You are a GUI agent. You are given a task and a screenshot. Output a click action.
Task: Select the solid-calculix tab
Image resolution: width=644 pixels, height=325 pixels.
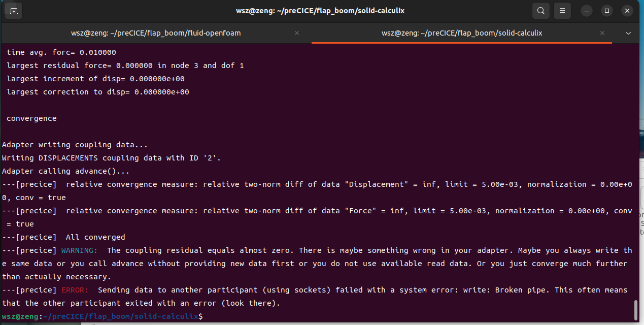coord(461,33)
